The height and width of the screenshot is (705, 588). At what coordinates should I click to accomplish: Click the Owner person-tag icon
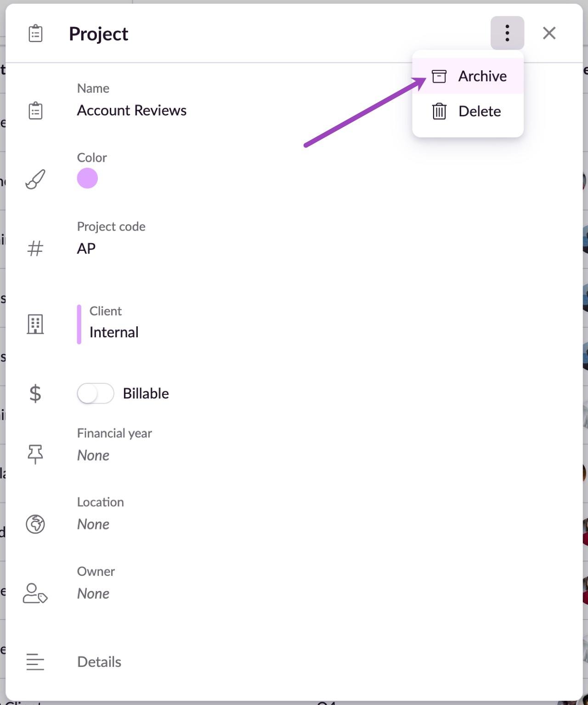click(x=35, y=593)
